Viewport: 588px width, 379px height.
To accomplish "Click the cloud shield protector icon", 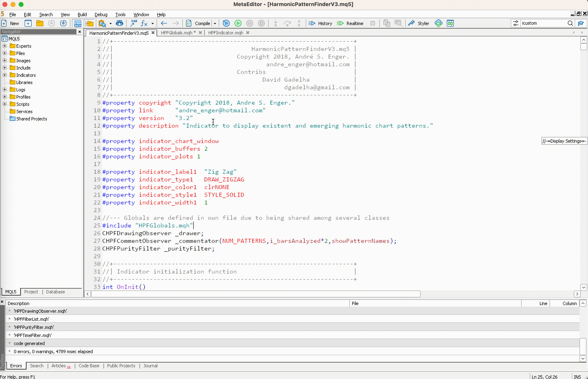I will (x=439, y=23).
